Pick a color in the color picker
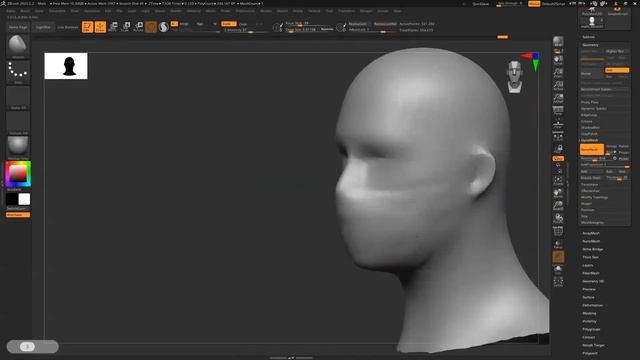Viewport: 640px width, 360px height. [18, 174]
